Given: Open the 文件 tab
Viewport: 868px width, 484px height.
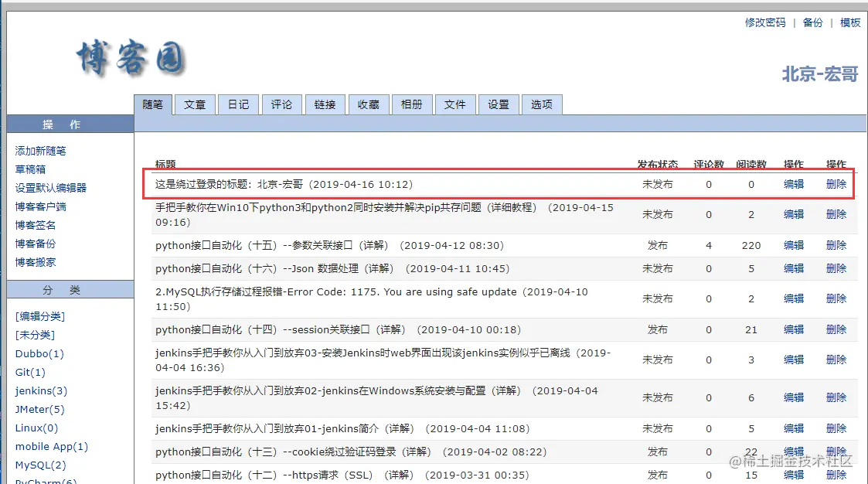Looking at the screenshot, I should [x=455, y=104].
